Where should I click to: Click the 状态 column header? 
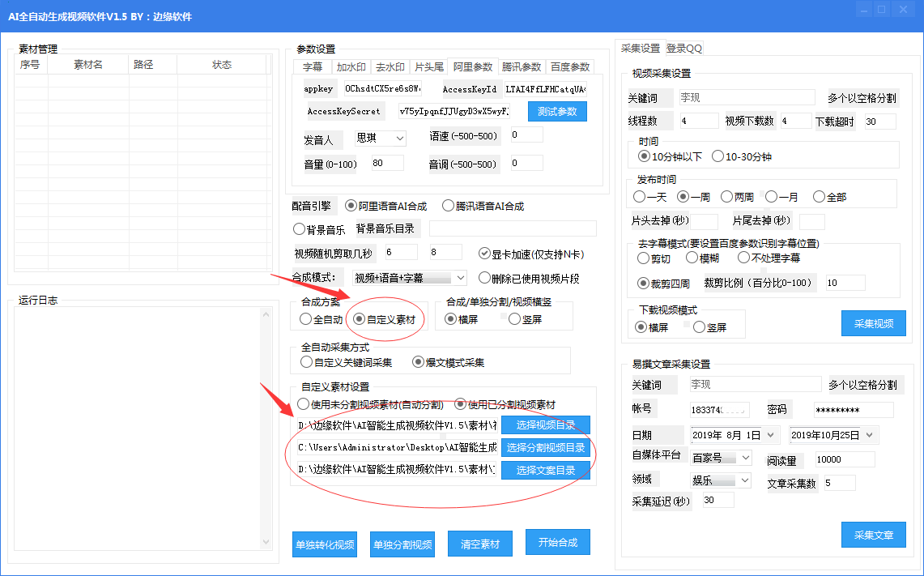222,64
